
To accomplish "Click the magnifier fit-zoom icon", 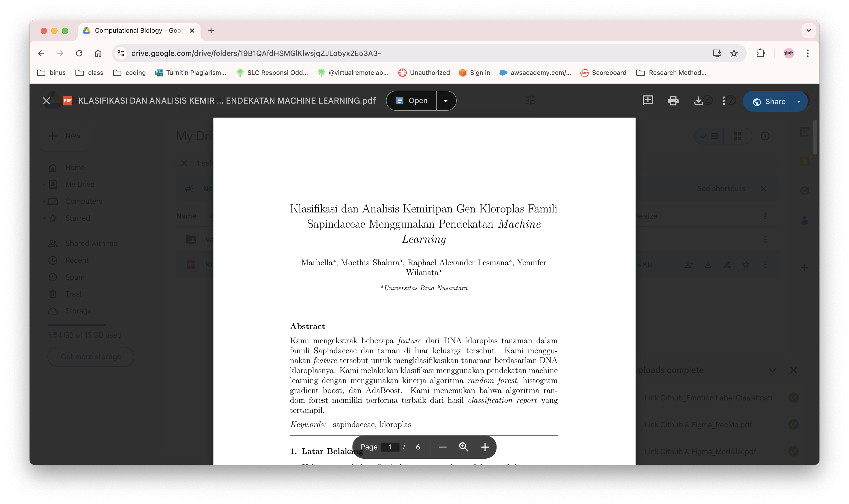I will pos(464,447).
